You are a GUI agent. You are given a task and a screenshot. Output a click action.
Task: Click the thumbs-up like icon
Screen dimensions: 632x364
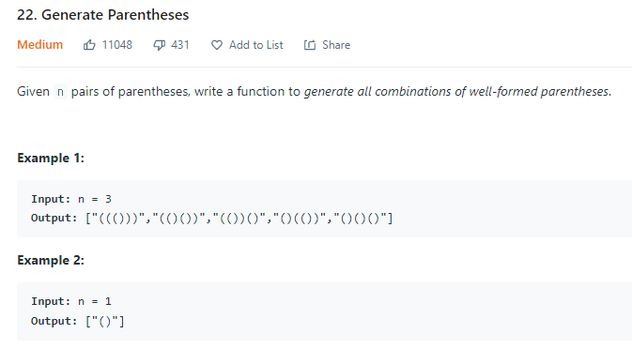(89, 45)
